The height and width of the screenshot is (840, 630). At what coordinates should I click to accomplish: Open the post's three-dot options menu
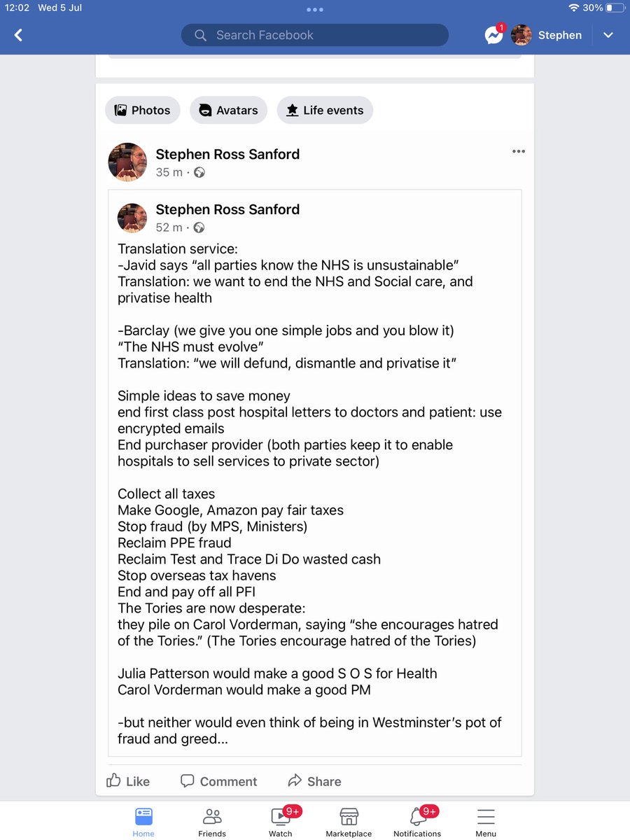[518, 151]
